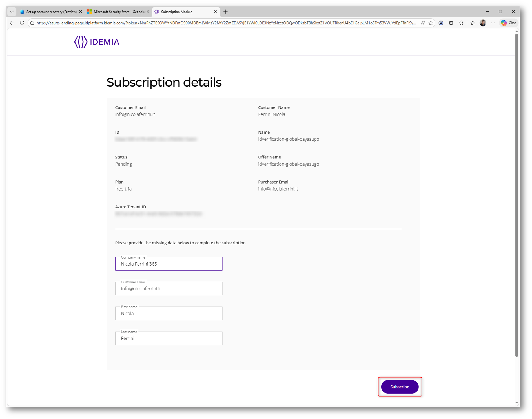
Task: Open a new browser tab
Action: [225, 12]
